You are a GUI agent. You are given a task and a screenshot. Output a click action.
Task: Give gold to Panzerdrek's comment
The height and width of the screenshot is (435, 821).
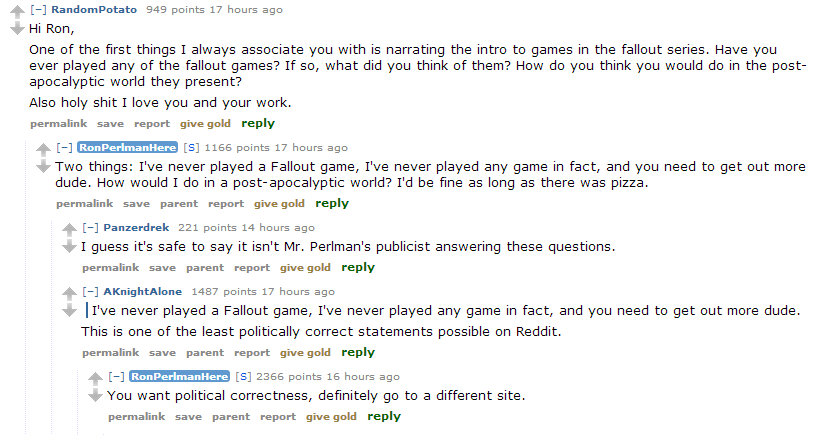[305, 268]
